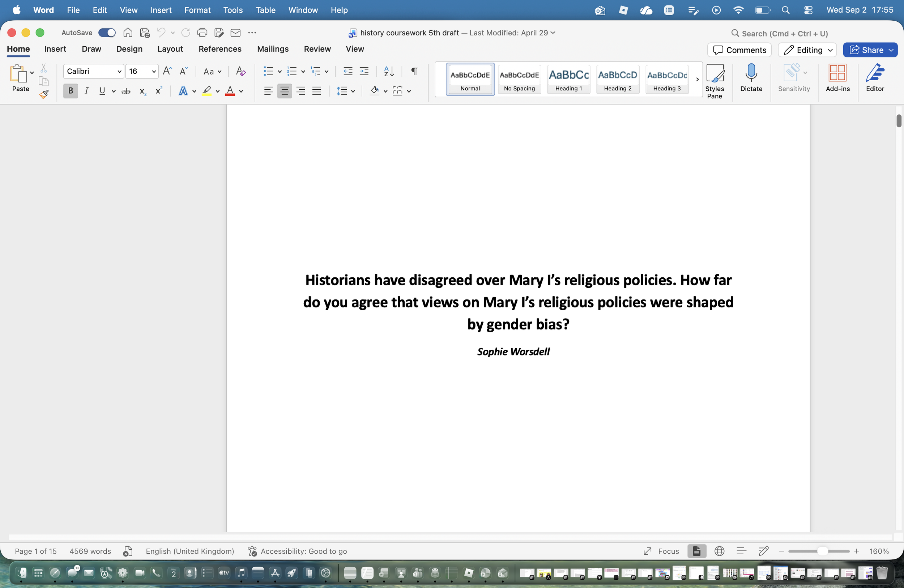This screenshot has height=588, width=904.
Task: Decrease paragraph indent
Action: tap(347, 71)
